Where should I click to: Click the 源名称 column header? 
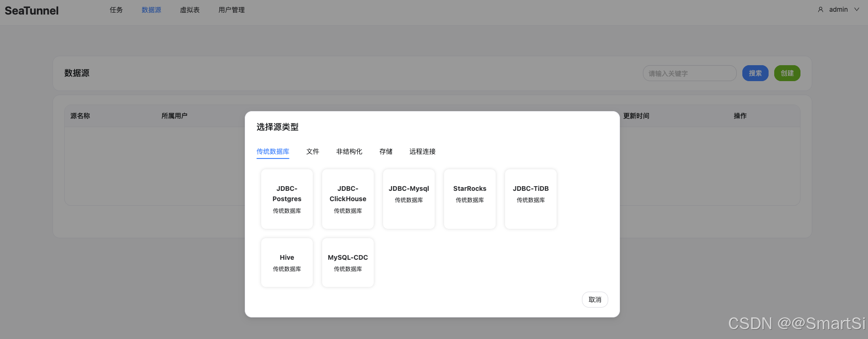coord(80,116)
